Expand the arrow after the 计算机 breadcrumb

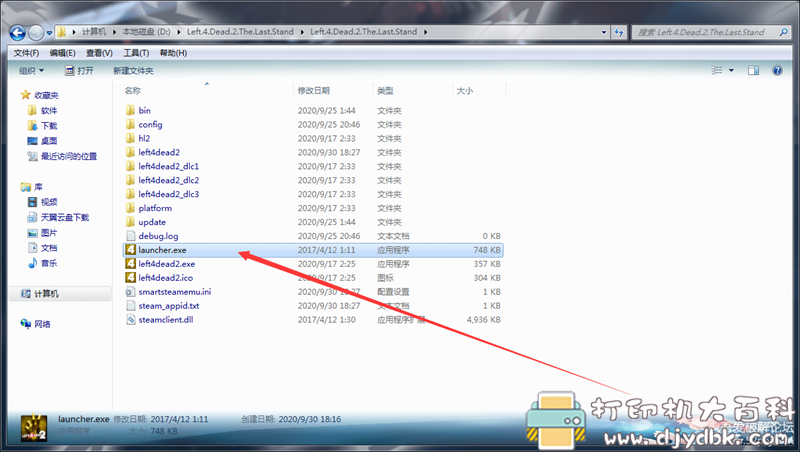(114, 32)
